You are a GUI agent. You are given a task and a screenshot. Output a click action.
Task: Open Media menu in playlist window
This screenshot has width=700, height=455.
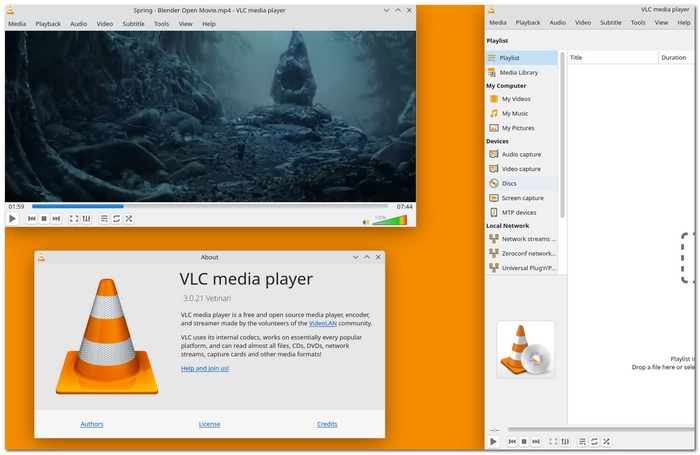coord(498,22)
